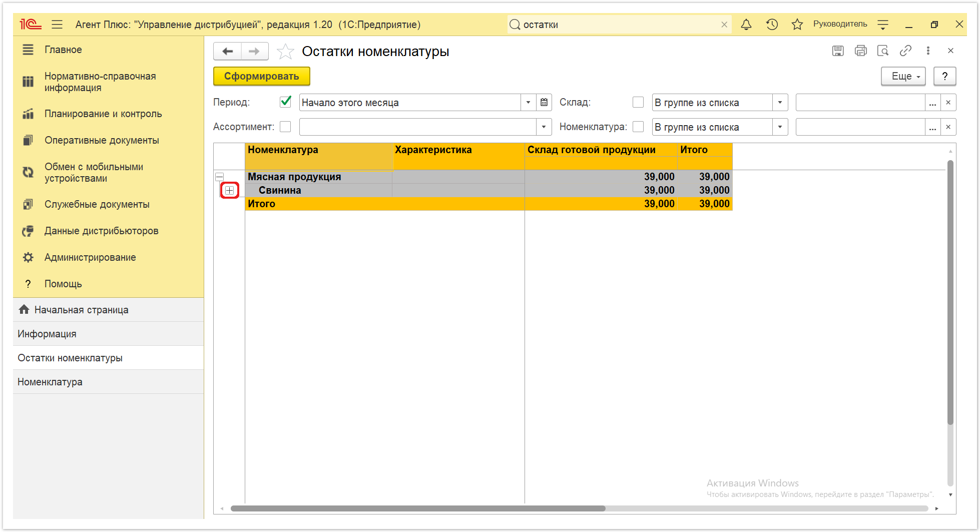Enable the Склад checkbox

pos(638,102)
